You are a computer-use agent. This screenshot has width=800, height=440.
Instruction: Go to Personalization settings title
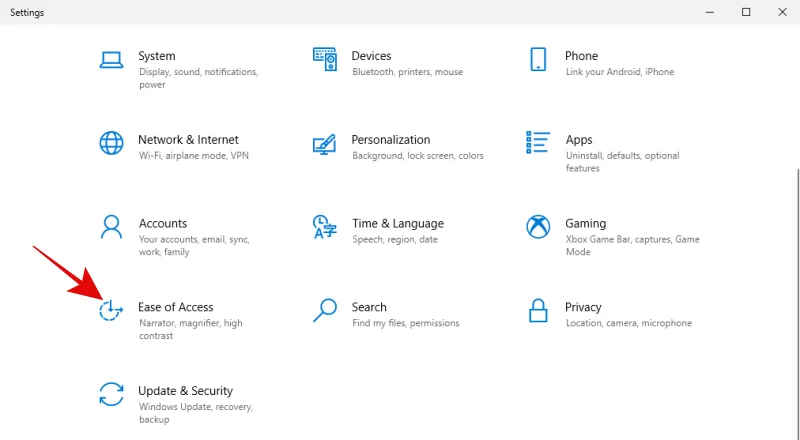pyautogui.click(x=390, y=140)
